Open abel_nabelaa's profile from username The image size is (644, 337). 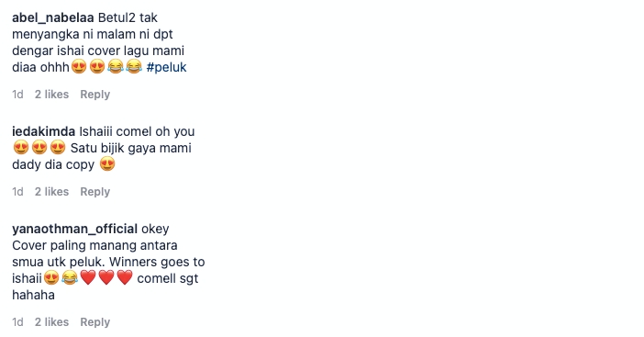click(x=53, y=17)
